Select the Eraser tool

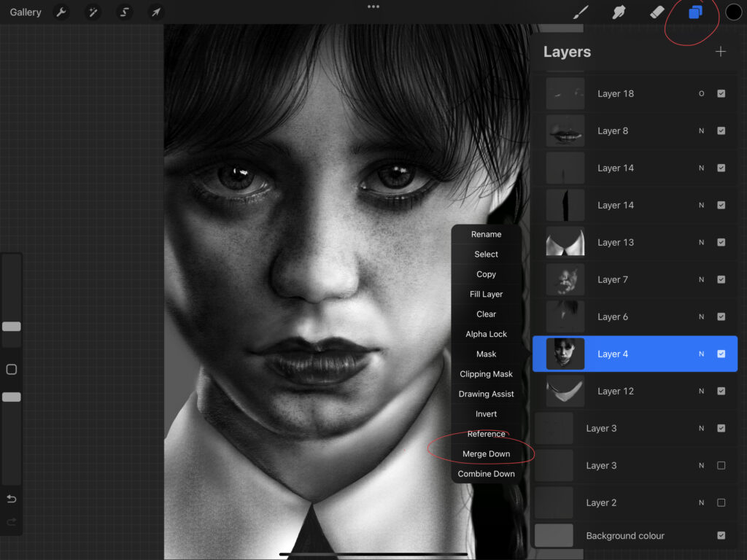click(657, 12)
